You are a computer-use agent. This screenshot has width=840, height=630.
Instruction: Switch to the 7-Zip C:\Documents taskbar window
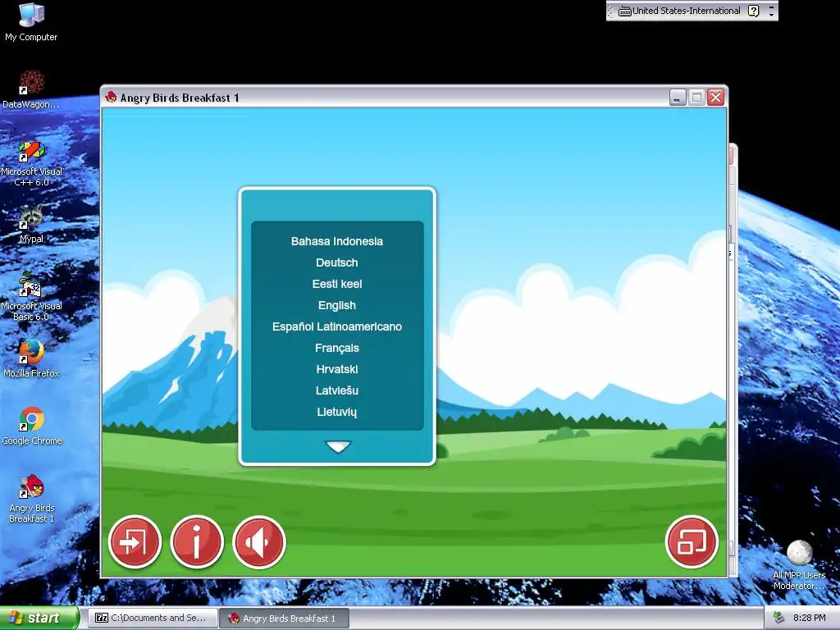152,618
